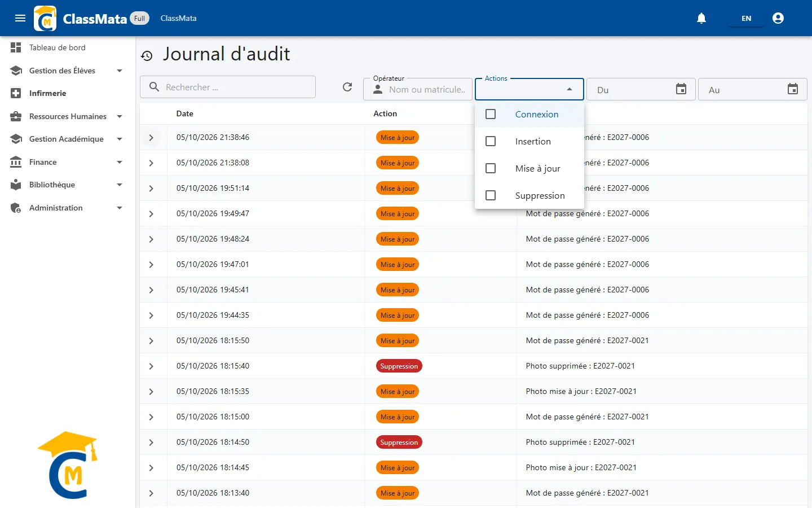Expand the row dated 05/10/2026 18:15:40
The height and width of the screenshot is (508, 812).
151,366
